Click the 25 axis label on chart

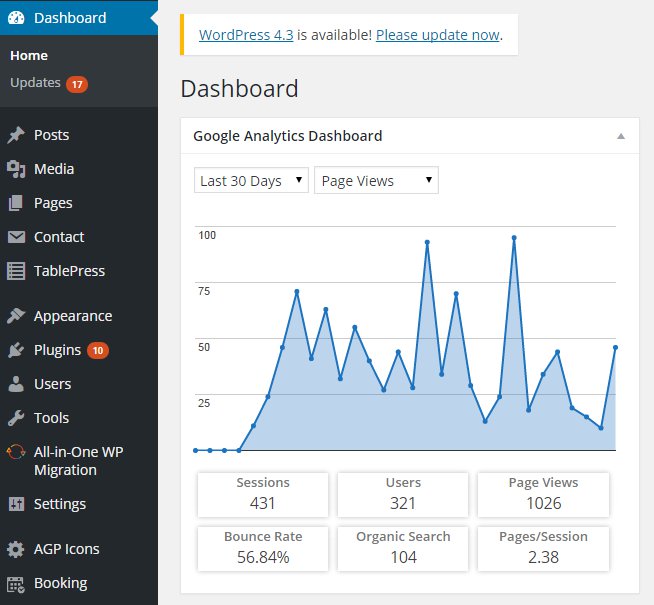204,403
